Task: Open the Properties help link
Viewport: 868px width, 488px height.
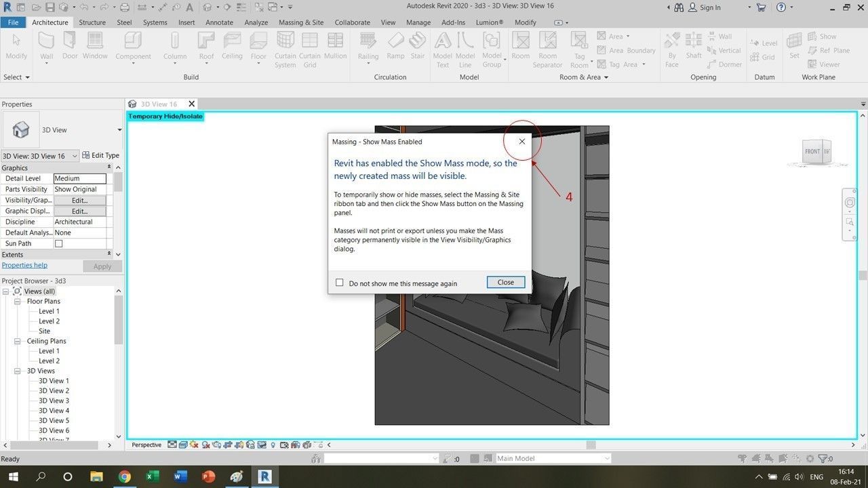Action: pos(24,266)
